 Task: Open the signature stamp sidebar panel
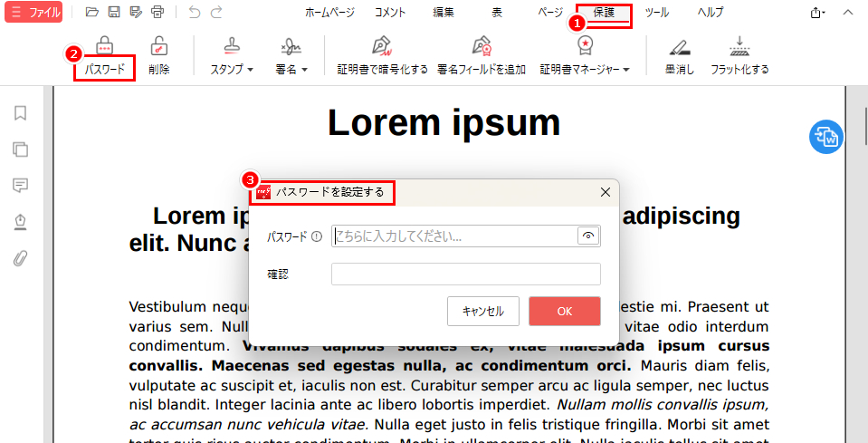point(21,221)
